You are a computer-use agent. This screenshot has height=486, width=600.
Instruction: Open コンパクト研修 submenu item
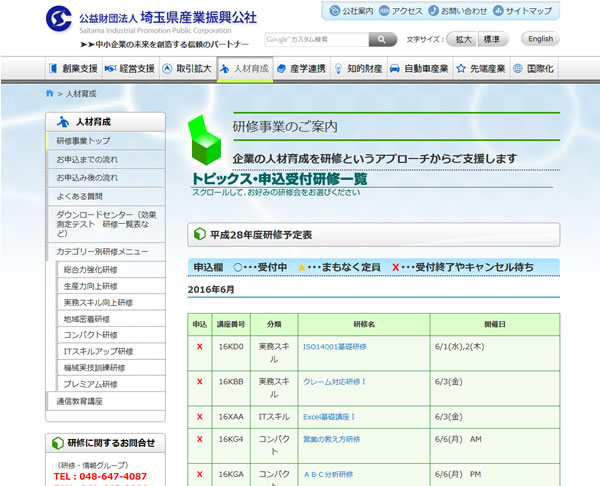tap(111, 335)
